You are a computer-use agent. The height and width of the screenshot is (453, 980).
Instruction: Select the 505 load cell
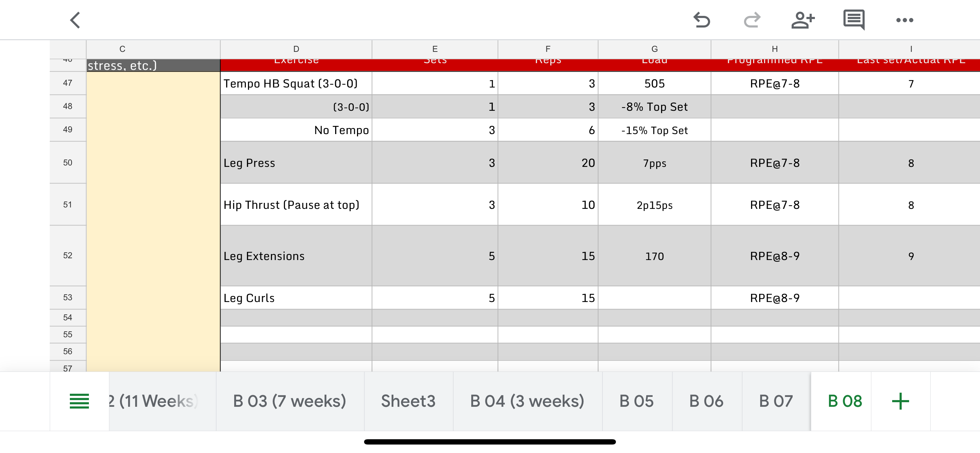pyautogui.click(x=654, y=84)
